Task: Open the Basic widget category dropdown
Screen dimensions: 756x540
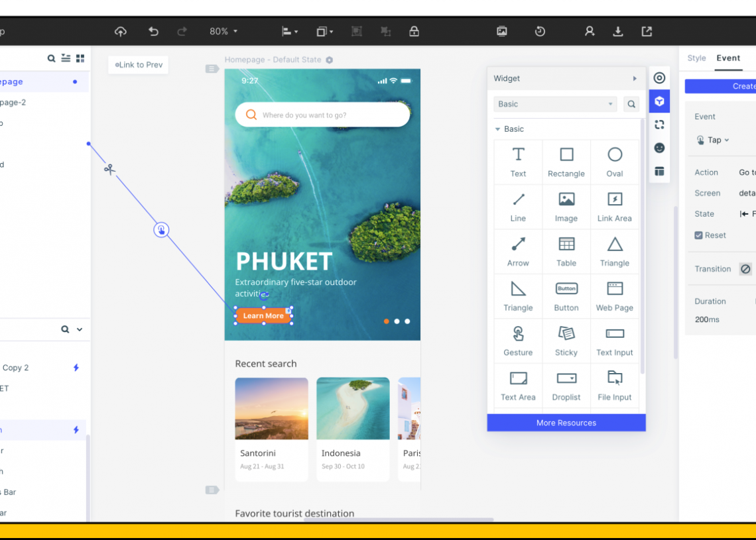Action: pyautogui.click(x=556, y=104)
